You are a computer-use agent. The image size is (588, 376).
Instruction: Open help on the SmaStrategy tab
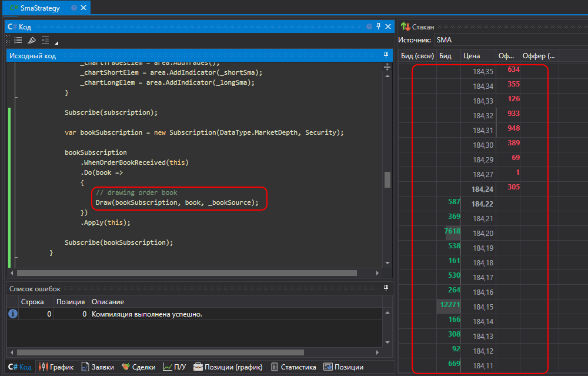click(74, 8)
